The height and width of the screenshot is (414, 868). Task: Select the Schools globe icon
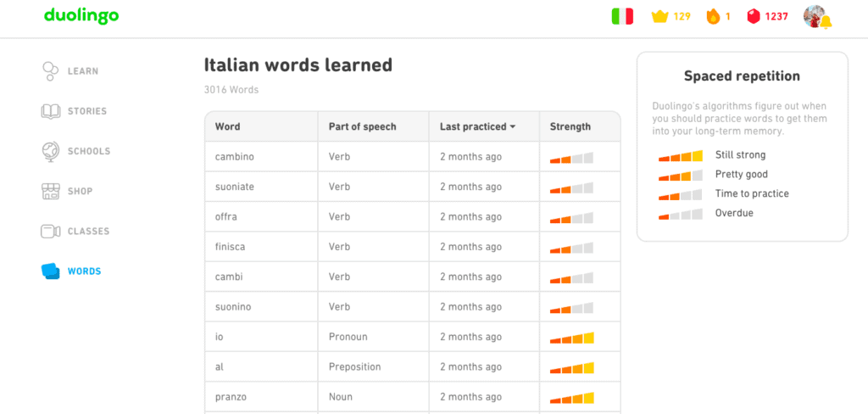51,151
